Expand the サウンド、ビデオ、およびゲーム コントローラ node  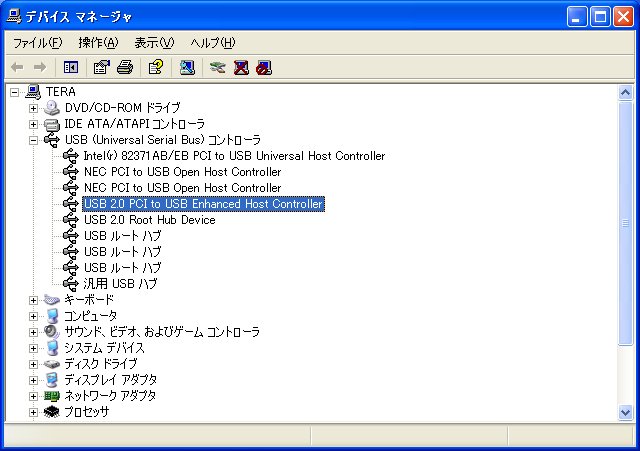(33, 332)
